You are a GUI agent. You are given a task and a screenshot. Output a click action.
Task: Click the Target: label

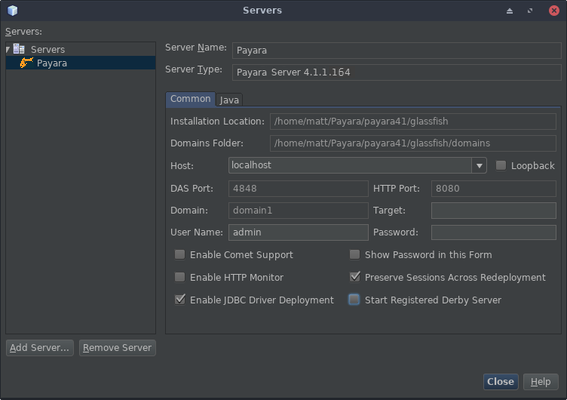[x=389, y=210]
